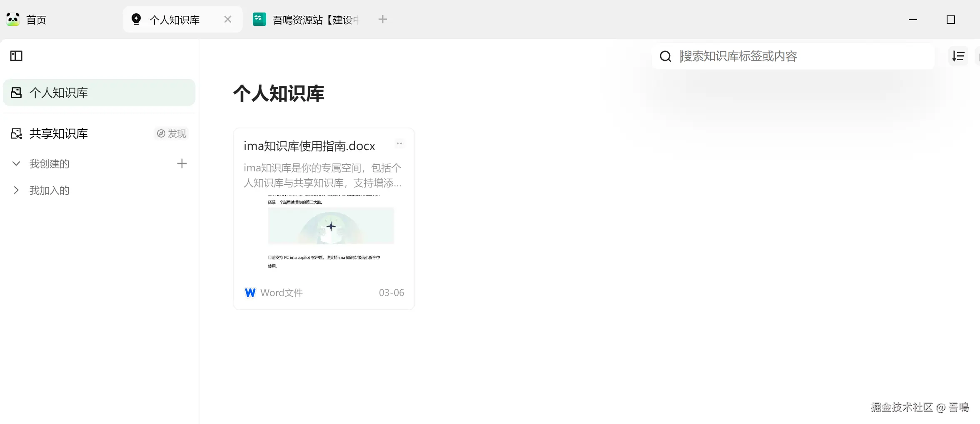Click the document preview thumbnail

[331, 231]
